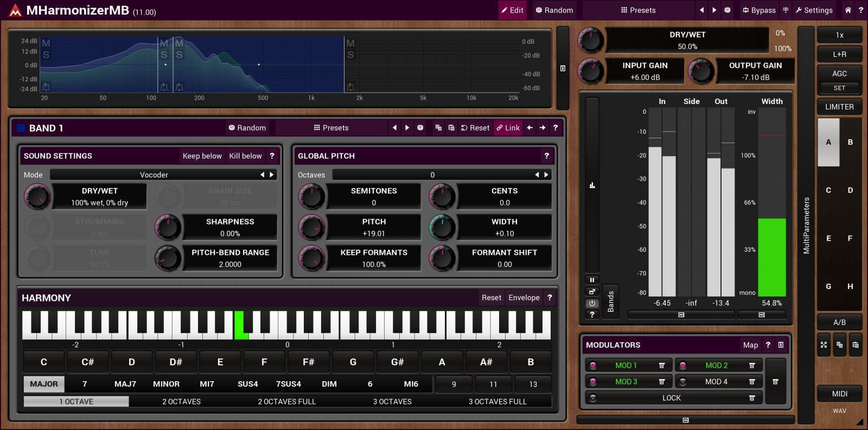This screenshot has height=430, width=868.
Task: Open MOD 1 menu icon
Action: click(x=662, y=365)
